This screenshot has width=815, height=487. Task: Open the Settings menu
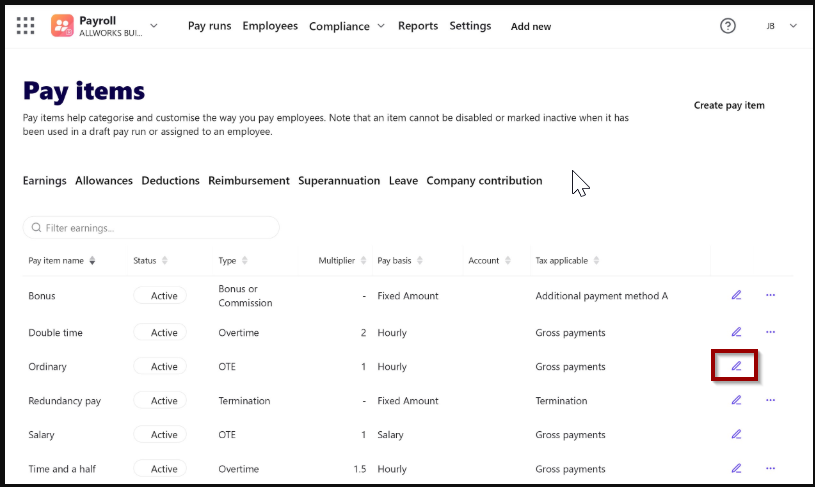[470, 26]
